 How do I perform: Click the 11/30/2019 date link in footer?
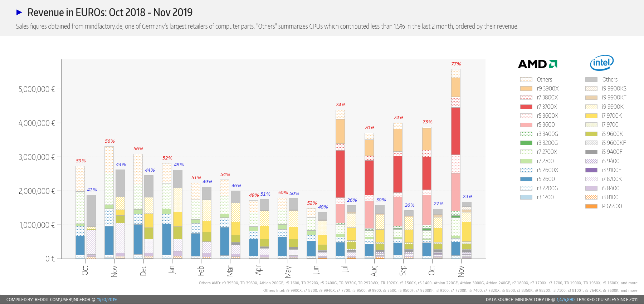pyautogui.click(x=107, y=300)
